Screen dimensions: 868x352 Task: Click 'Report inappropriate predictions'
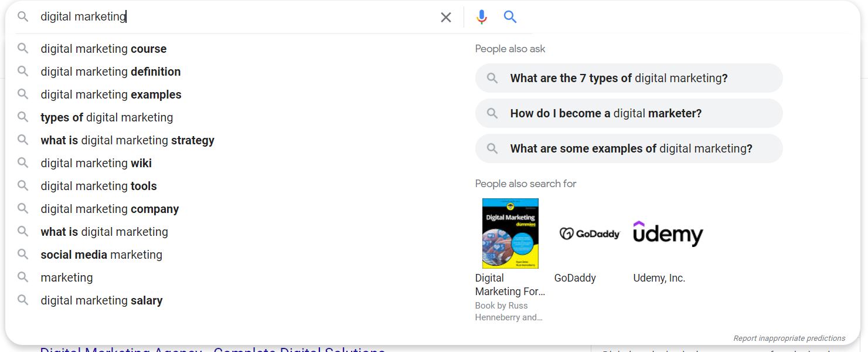coord(789,338)
